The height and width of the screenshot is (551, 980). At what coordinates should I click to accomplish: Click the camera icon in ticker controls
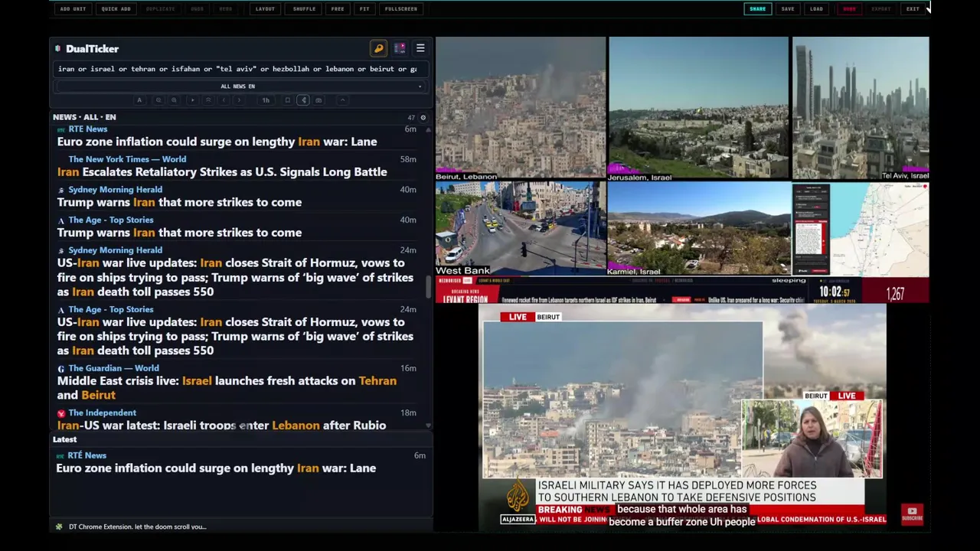[x=319, y=100]
